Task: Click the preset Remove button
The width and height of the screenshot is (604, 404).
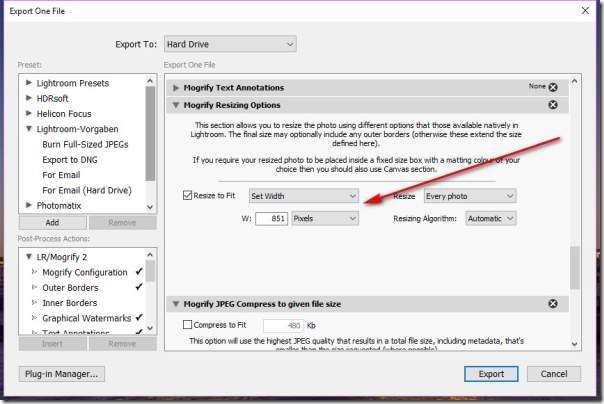Action: 122,223
